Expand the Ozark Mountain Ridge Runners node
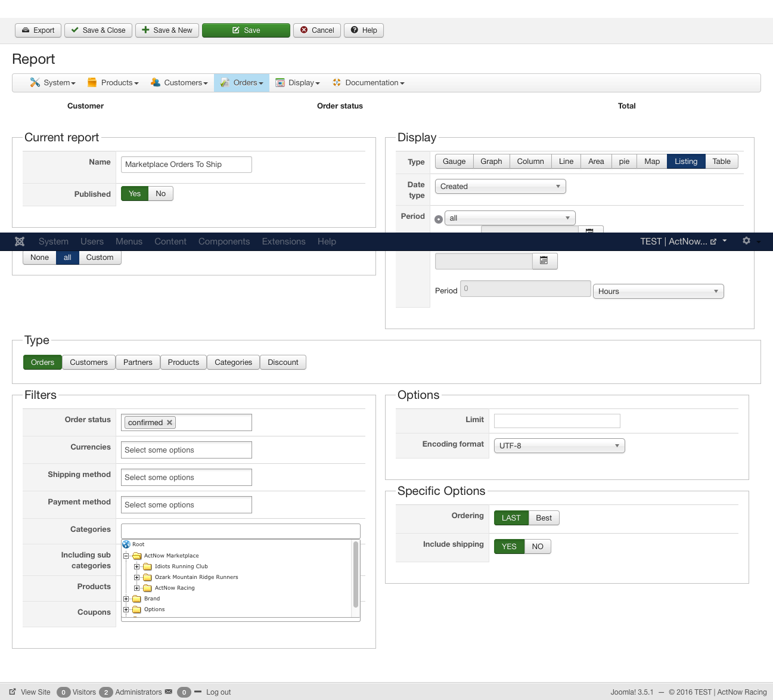 [137, 577]
